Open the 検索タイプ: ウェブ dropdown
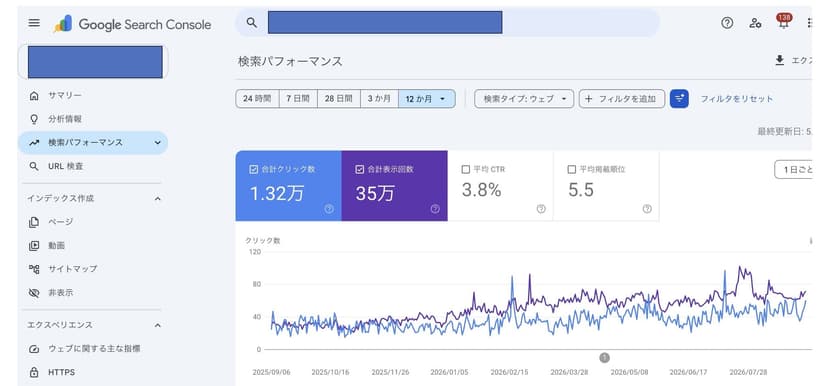The image size is (832, 386). pyautogui.click(x=524, y=99)
